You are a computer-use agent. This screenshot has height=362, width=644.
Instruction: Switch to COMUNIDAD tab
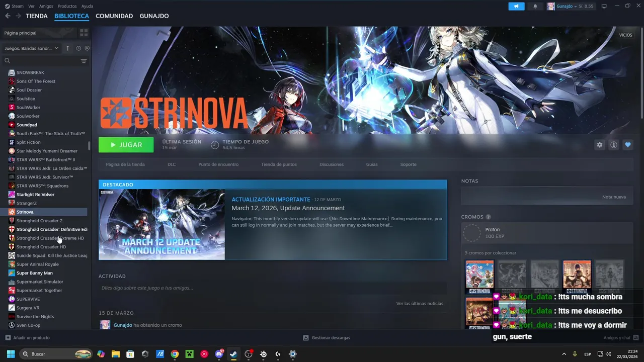pyautogui.click(x=114, y=16)
